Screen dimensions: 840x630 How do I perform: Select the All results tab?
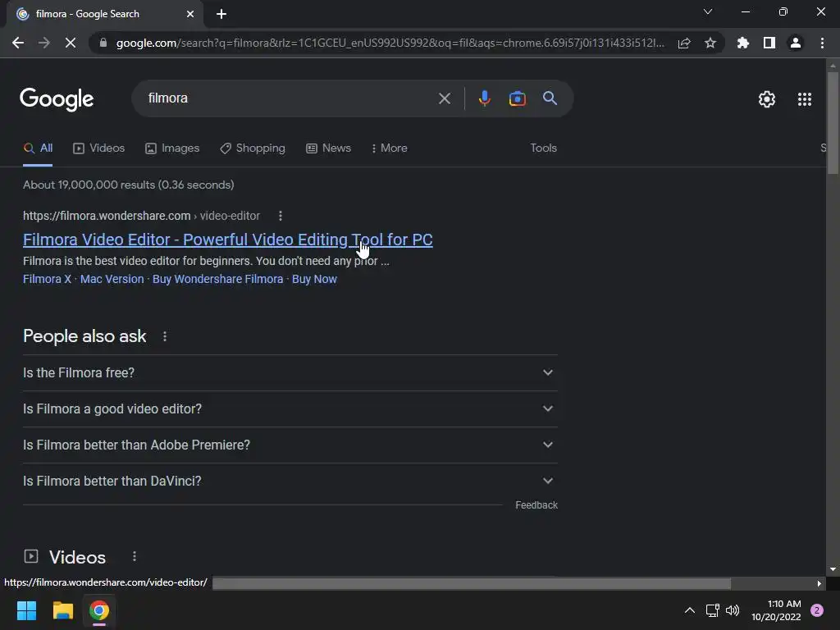click(38, 148)
